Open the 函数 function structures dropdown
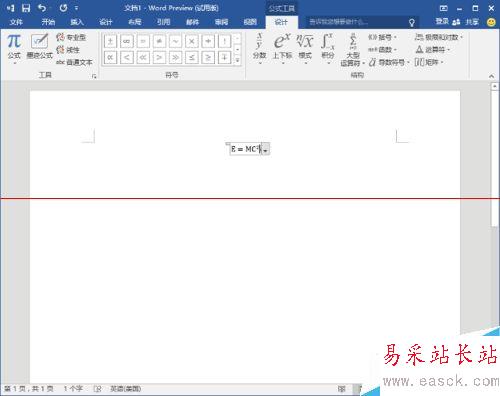Image resolution: width=500 pixels, height=396 pixels. pyautogui.click(x=383, y=50)
